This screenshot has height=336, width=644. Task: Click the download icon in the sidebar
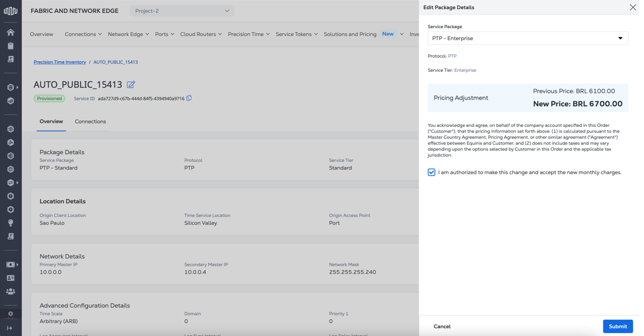(10, 314)
